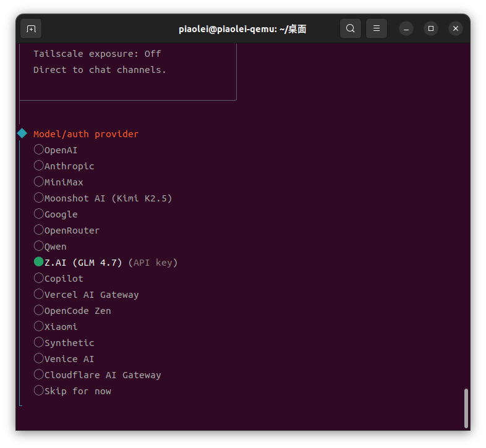Choose the MiniMax provider
Image resolution: width=486 pixels, height=448 pixels.
[x=58, y=182]
